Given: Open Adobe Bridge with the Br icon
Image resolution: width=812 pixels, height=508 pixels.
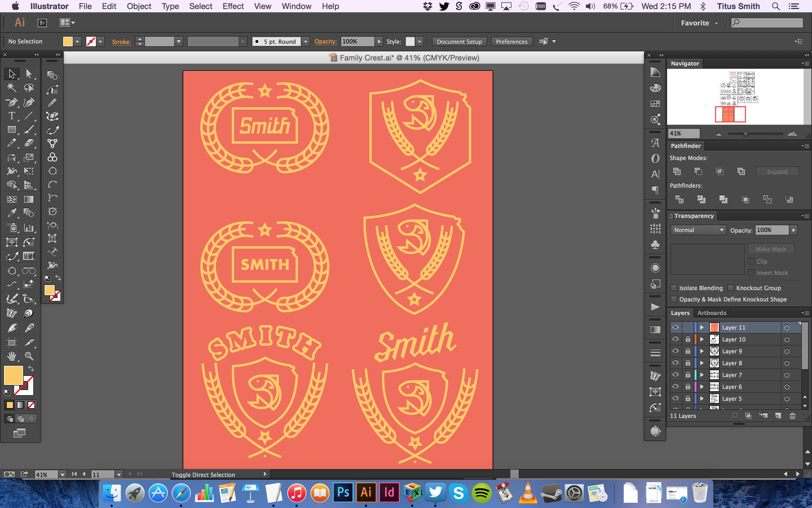Looking at the screenshot, I should 42,23.
